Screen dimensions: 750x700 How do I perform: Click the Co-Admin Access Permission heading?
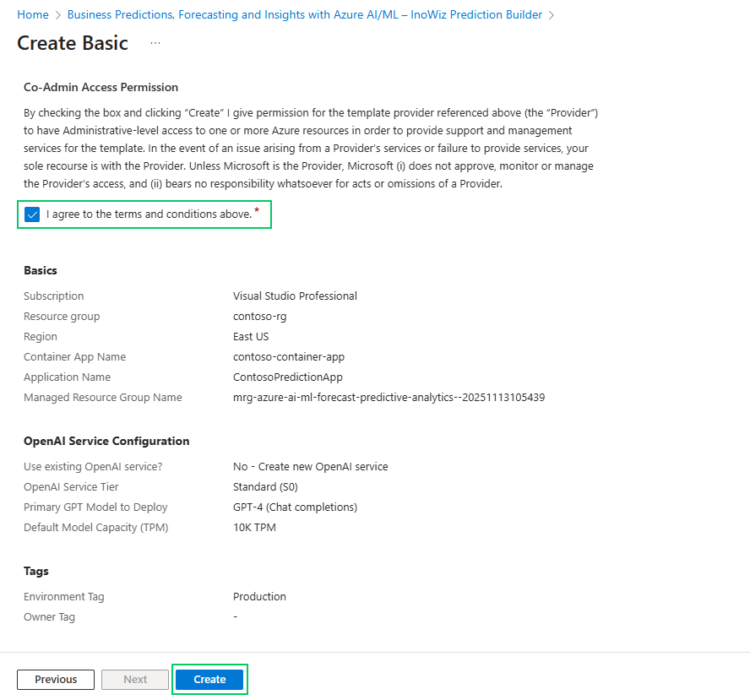point(101,87)
